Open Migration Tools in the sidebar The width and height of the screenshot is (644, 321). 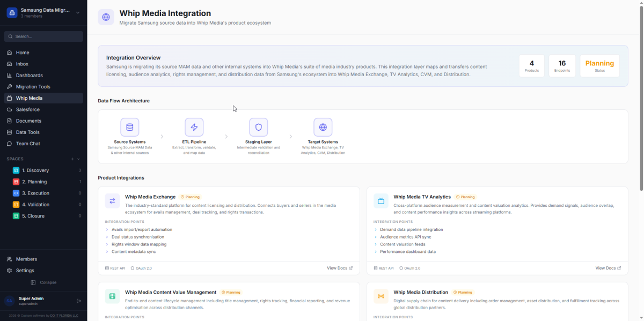coord(33,87)
